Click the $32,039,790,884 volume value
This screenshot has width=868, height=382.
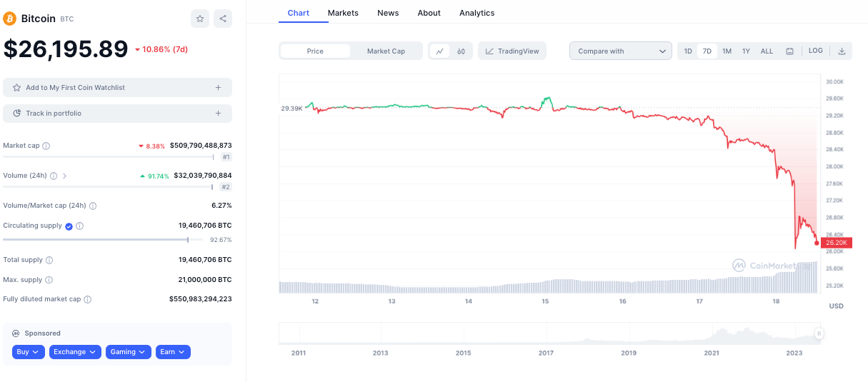click(x=203, y=176)
